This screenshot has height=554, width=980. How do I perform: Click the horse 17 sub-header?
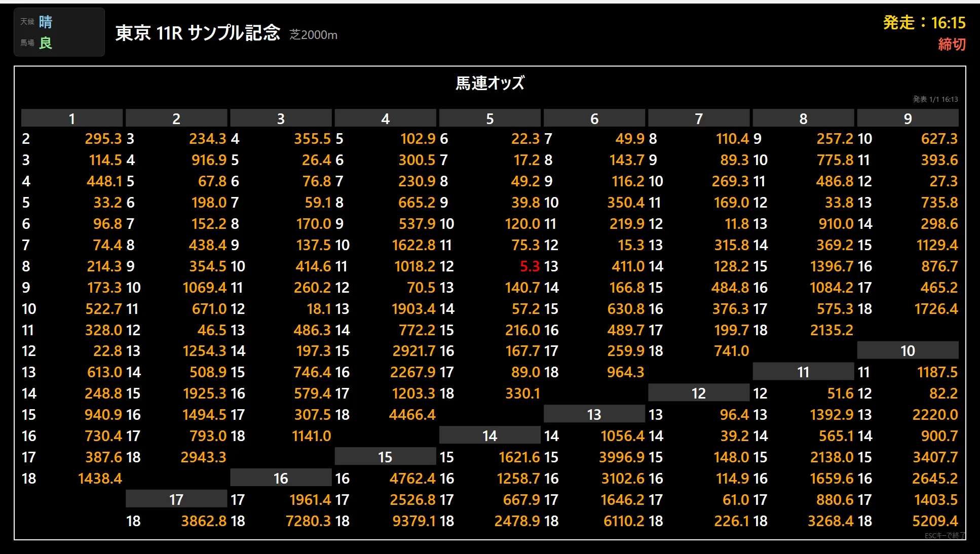tap(176, 499)
